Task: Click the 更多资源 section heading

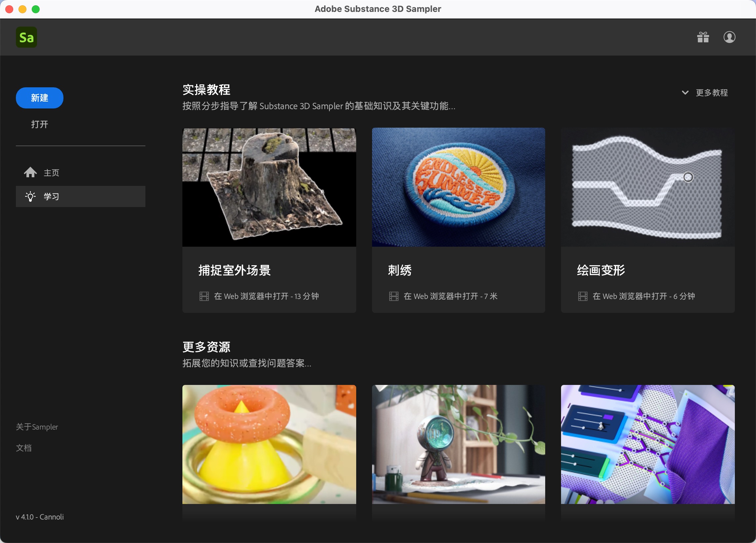Action: coord(206,347)
